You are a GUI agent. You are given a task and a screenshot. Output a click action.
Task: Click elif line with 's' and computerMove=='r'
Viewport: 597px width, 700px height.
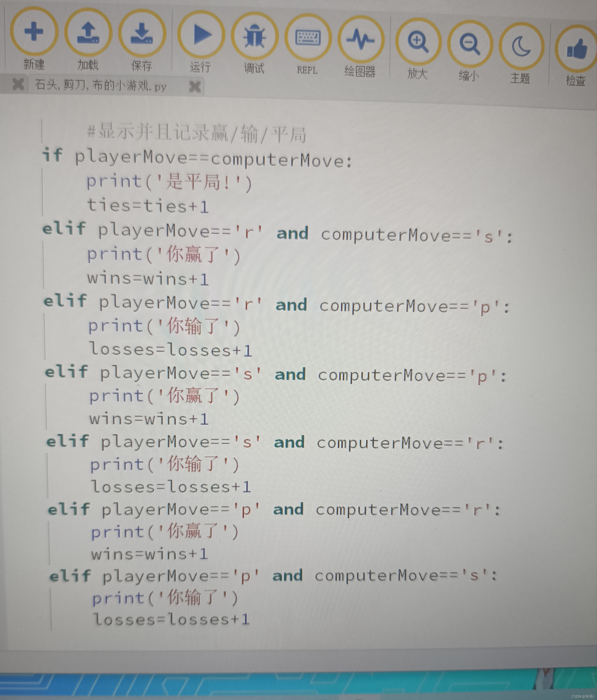tap(275, 443)
